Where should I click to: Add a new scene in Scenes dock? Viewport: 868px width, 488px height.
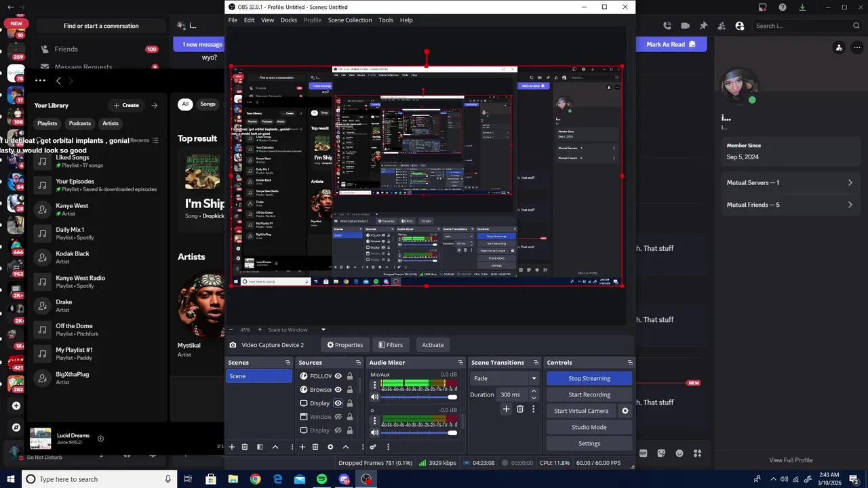[x=232, y=447]
